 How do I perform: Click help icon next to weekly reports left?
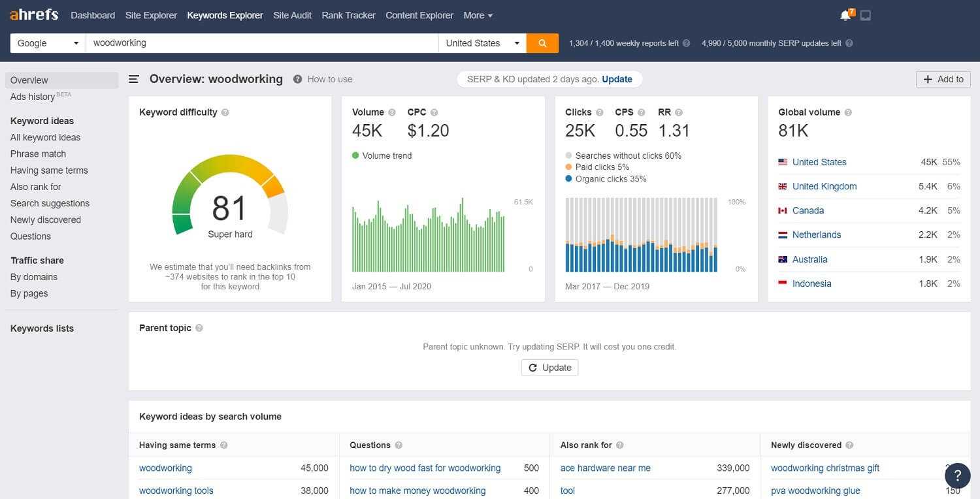tap(686, 43)
